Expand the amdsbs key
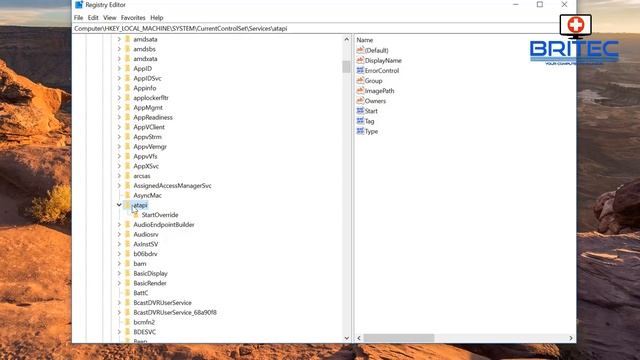The height and width of the screenshot is (360, 640). 119,49
